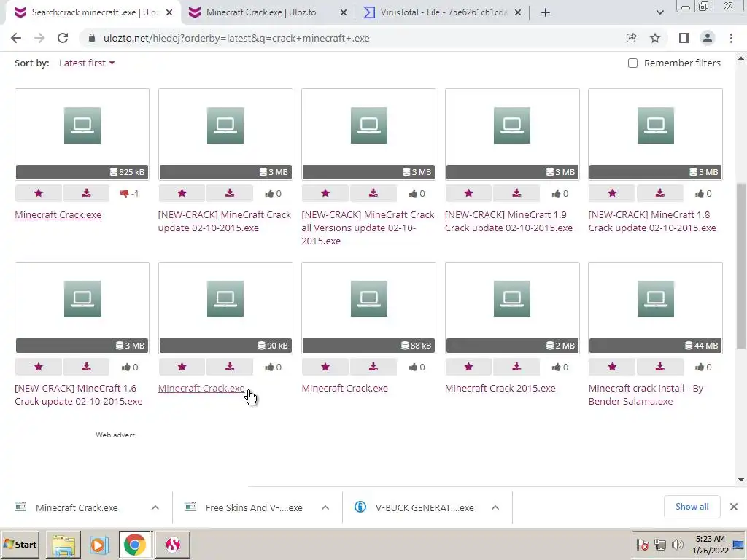Download the MineCraft 1.9 Crack file

point(516,193)
